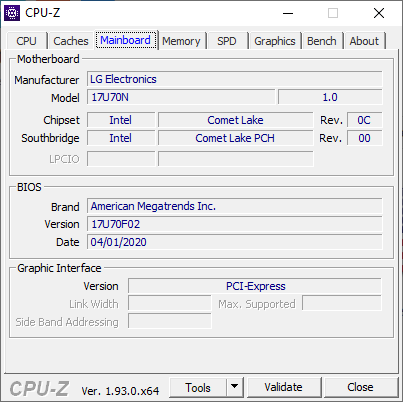Close the window with the X icon
The image size is (403, 402).
click(x=379, y=13)
